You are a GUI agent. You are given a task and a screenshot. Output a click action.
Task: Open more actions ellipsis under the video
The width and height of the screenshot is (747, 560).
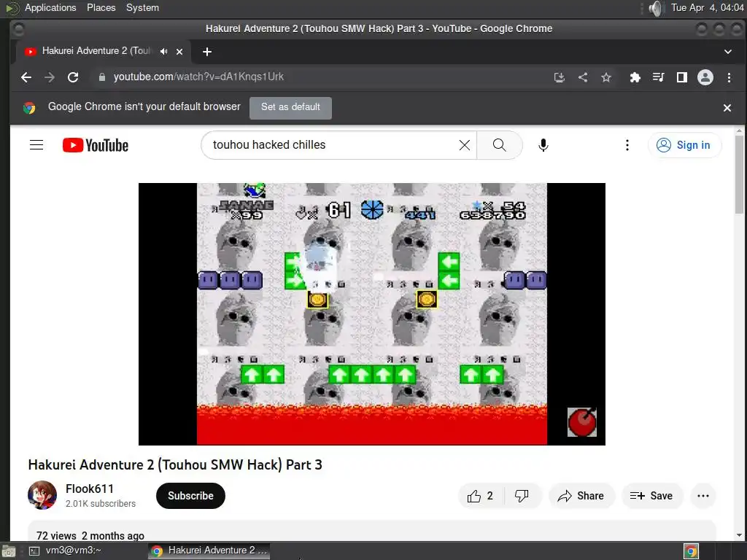point(703,496)
